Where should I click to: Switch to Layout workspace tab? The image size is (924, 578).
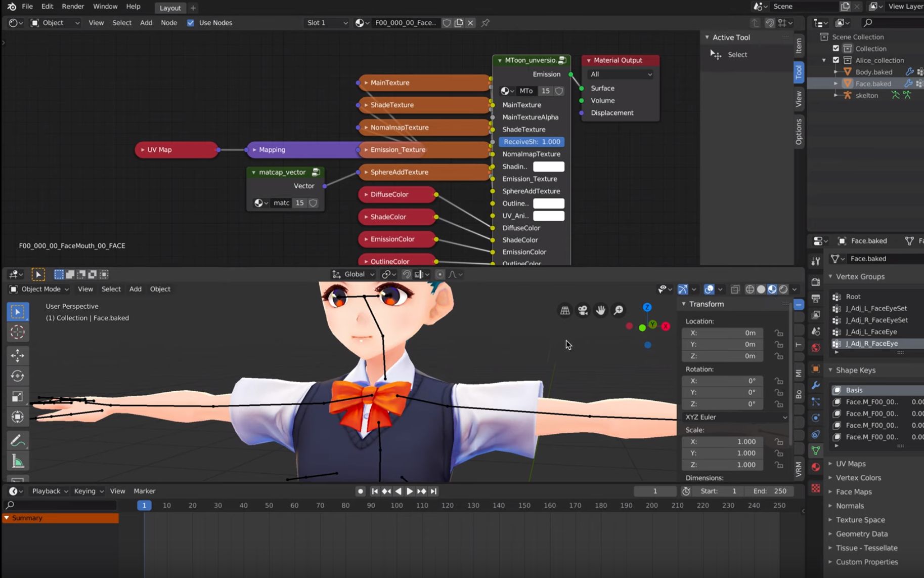170,8
